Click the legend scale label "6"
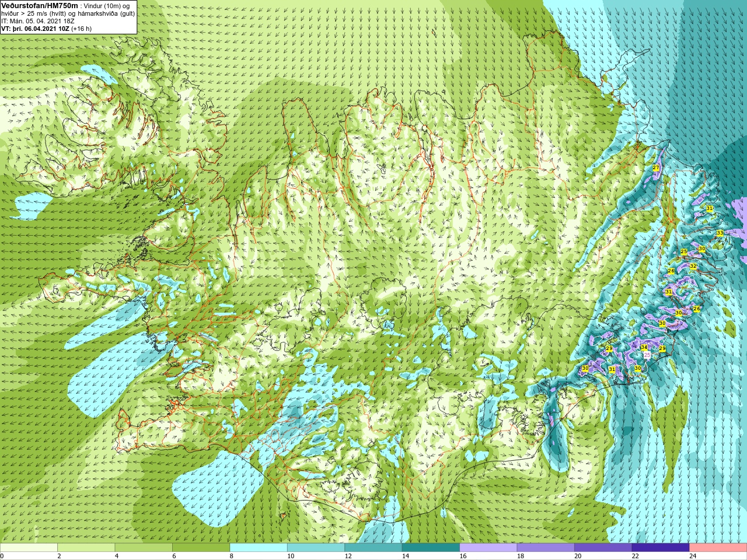Viewport: 747px width, 560px height. (x=174, y=556)
